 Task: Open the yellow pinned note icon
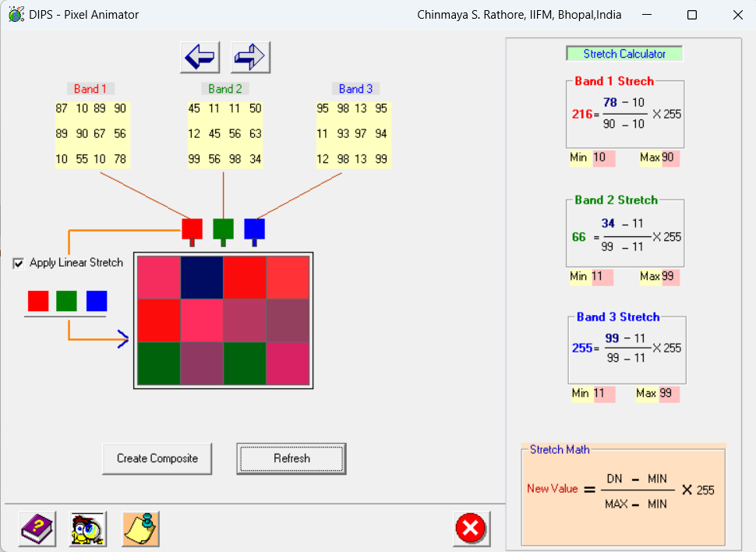[140, 529]
